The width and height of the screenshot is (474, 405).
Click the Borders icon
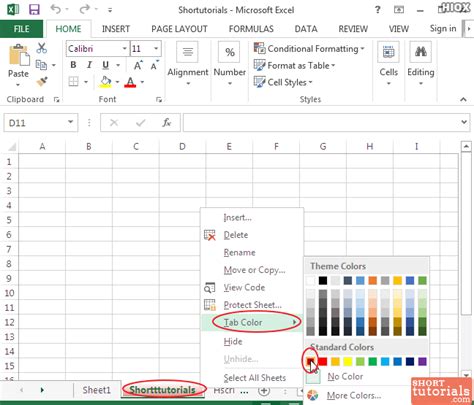coord(73,81)
